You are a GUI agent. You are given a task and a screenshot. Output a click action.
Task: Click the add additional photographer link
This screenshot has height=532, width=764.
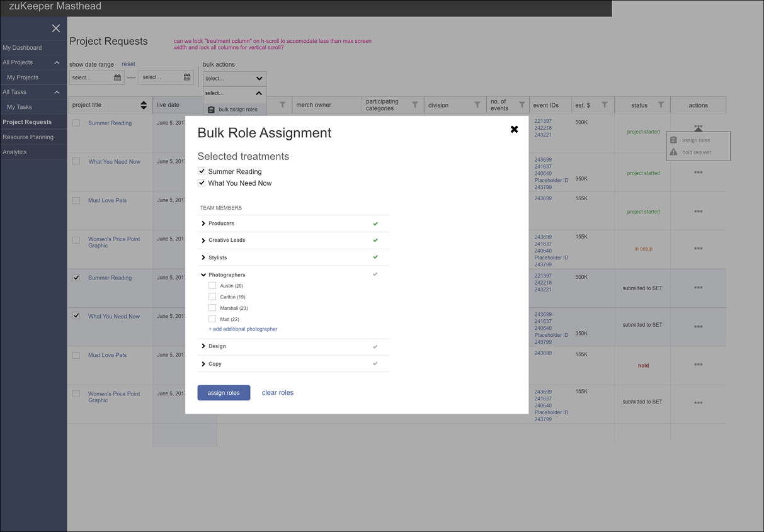[x=243, y=329]
